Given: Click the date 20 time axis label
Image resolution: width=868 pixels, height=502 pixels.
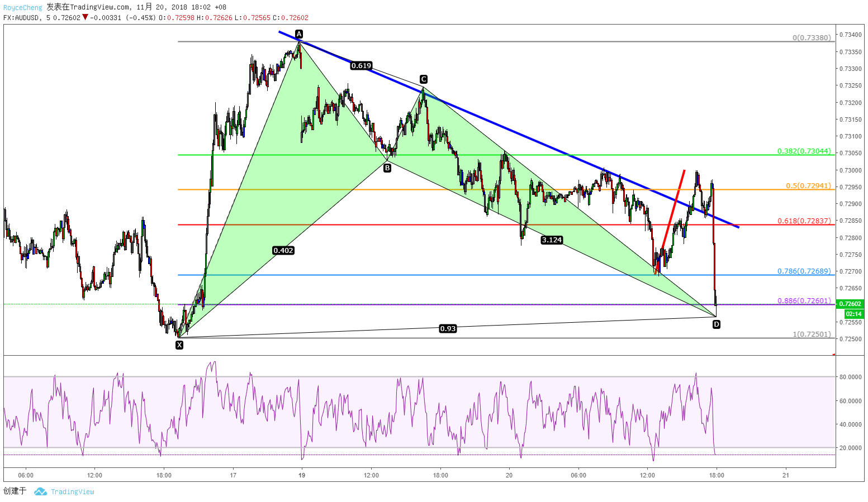Looking at the screenshot, I should [x=509, y=476].
